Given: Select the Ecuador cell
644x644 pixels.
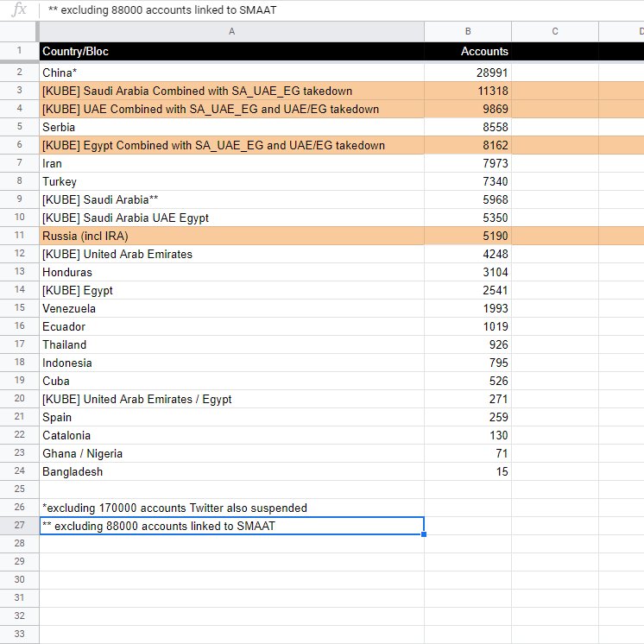Looking at the screenshot, I should click(231, 326).
